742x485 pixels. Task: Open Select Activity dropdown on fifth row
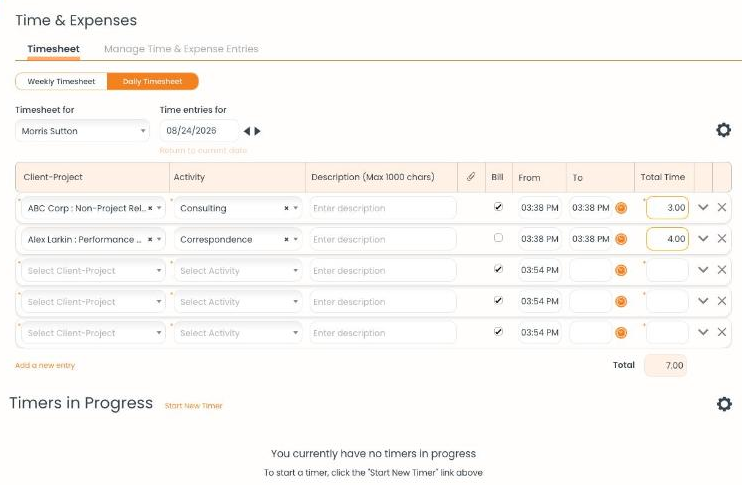pyautogui.click(x=238, y=333)
